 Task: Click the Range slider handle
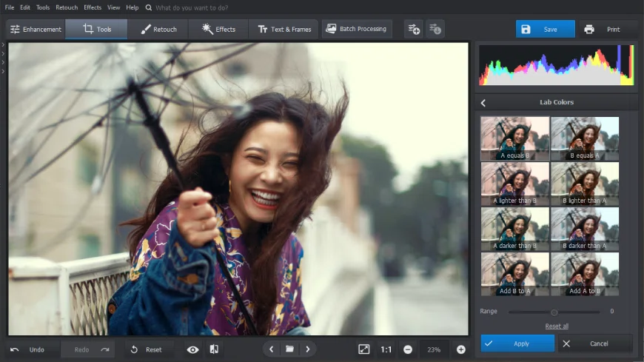pos(554,312)
